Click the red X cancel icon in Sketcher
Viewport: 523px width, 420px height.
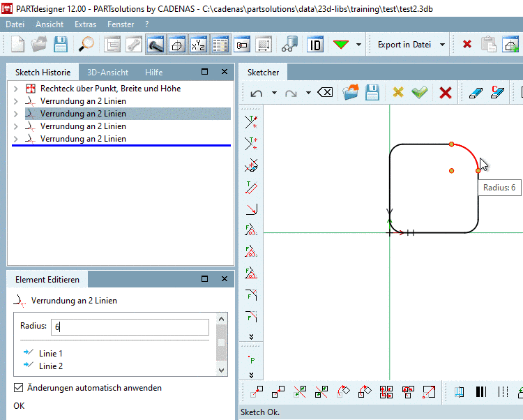tap(446, 93)
